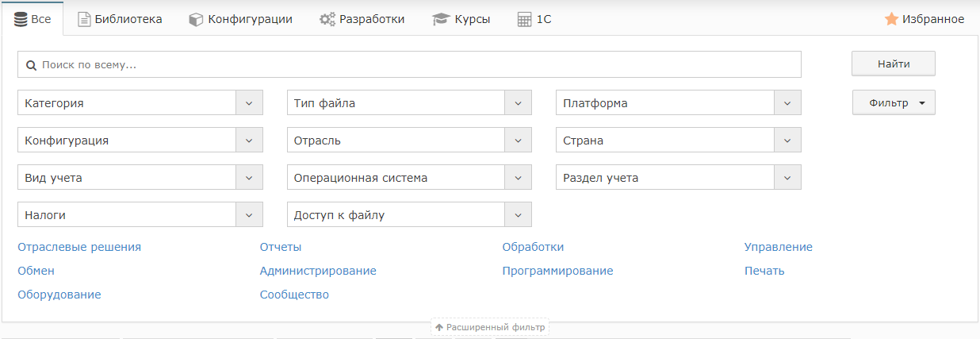Focus the Поиск по всему search field
This screenshot has height=339, width=980.
409,65
